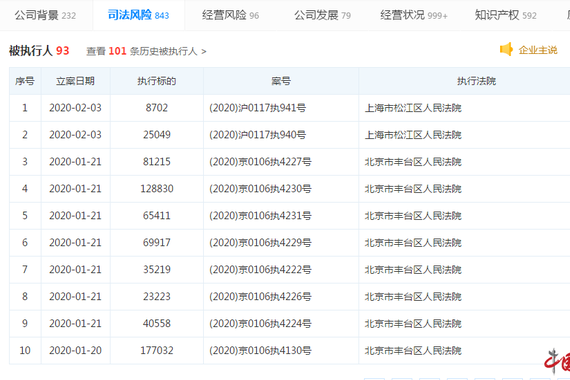Image resolution: width=570 pixels, height=380 pixels.
Task: Click the execution amount 23223
Action: (157, 296)
